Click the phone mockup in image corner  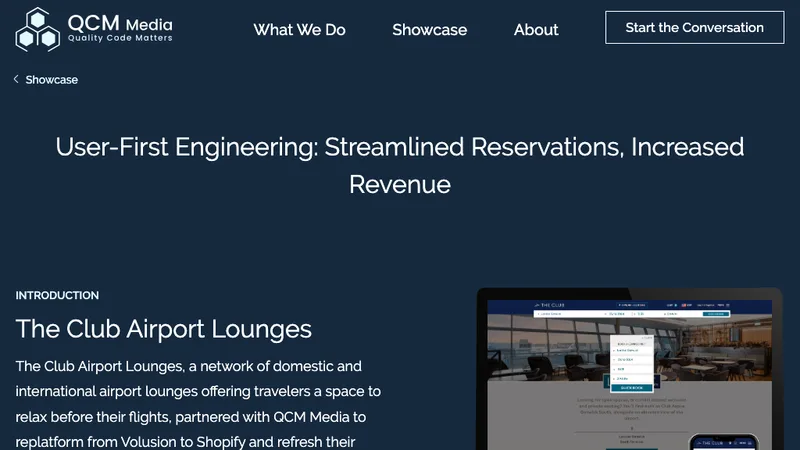(x=723, y=442)
